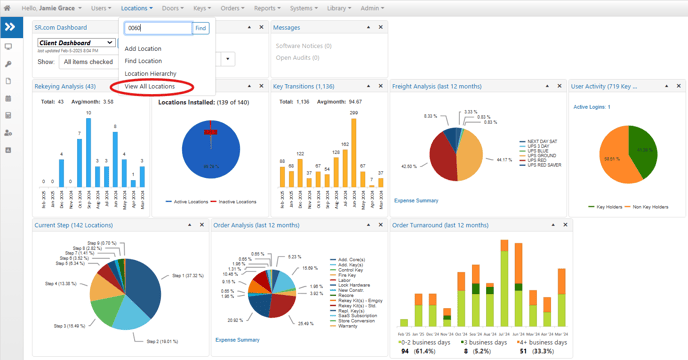The width and height of the screenshot is (688, 360).
Task: Open the SR.com Dashboard title link
Action: (61, 28)
